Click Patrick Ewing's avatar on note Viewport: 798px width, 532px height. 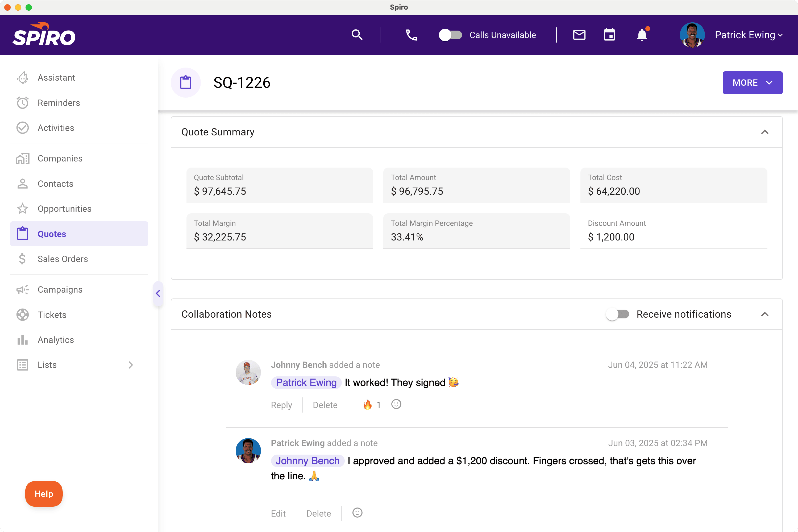248,451
